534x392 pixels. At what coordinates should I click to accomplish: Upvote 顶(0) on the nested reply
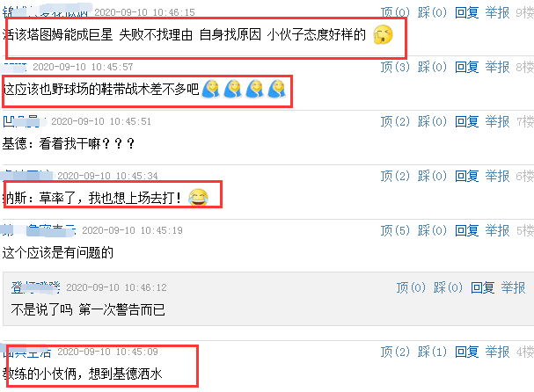tap(411, 288)
